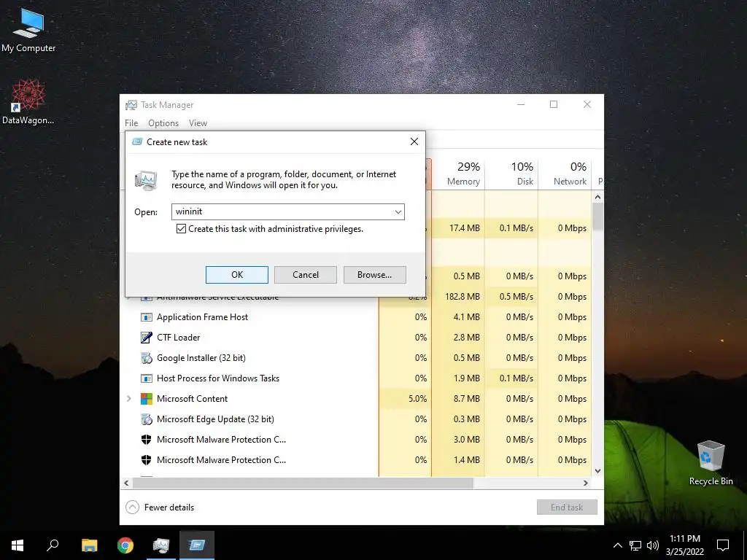Select CTF Loader process row

coord(356,338)
